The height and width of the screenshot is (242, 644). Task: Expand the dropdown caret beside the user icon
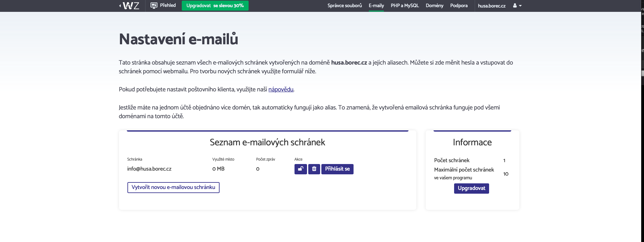(x=520, y=6)
